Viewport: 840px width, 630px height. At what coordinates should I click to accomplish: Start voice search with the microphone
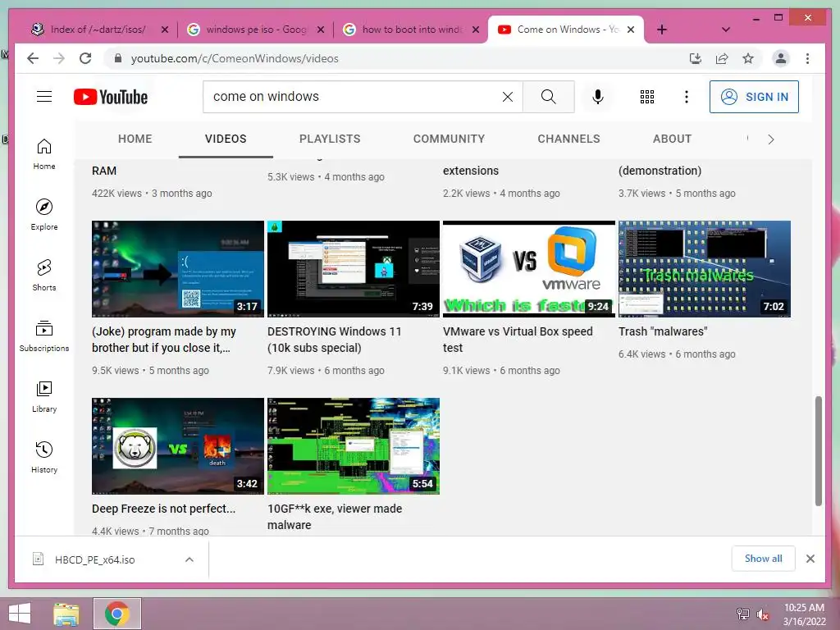point(598,97)
